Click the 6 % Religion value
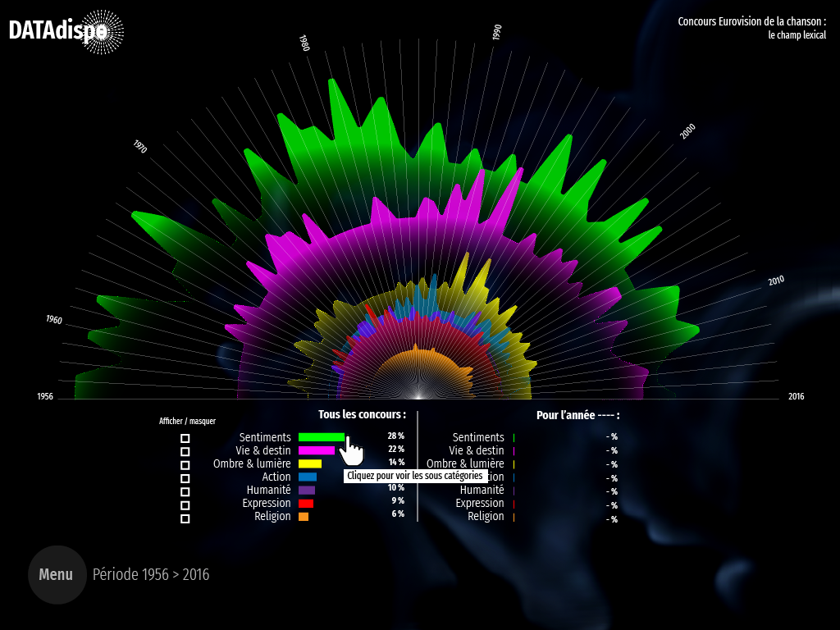Screen dimensions: 840x630 (398, 514)
